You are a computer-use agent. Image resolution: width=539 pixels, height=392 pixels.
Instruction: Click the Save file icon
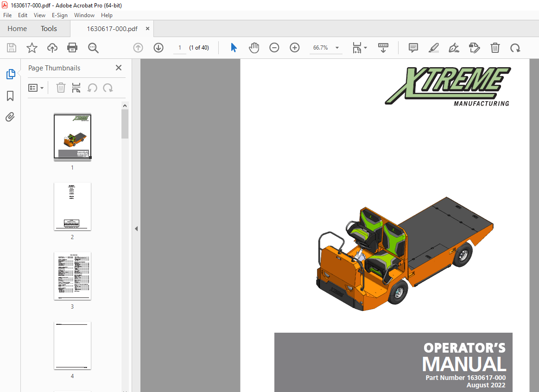12,48
